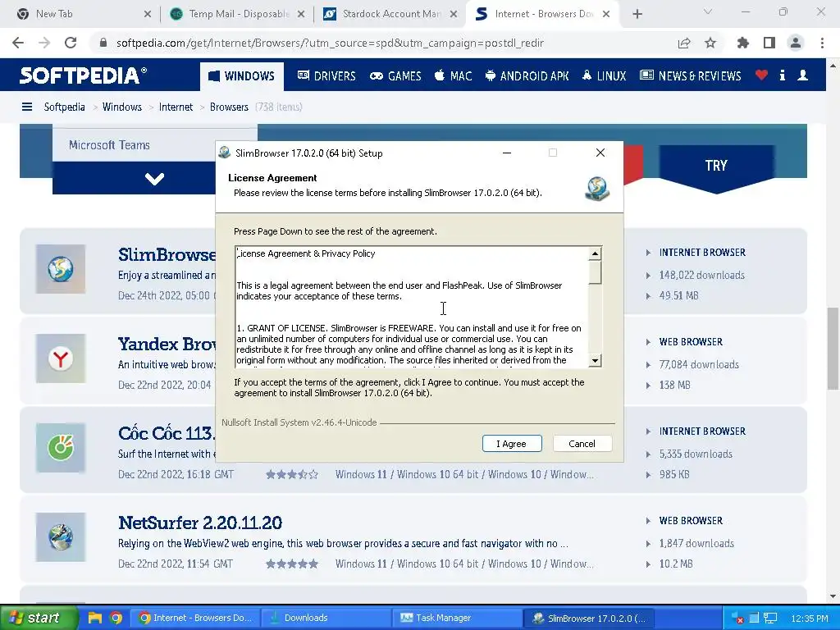Screen dimensions: 840x630
Task: Open the Chrome profile avatar
Action: click(796, 43)
